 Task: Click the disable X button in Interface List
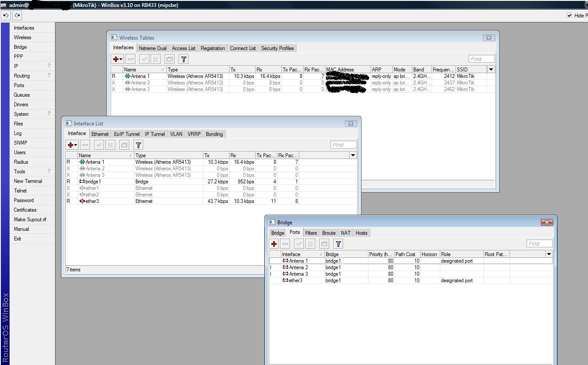(x=110, y=145)
